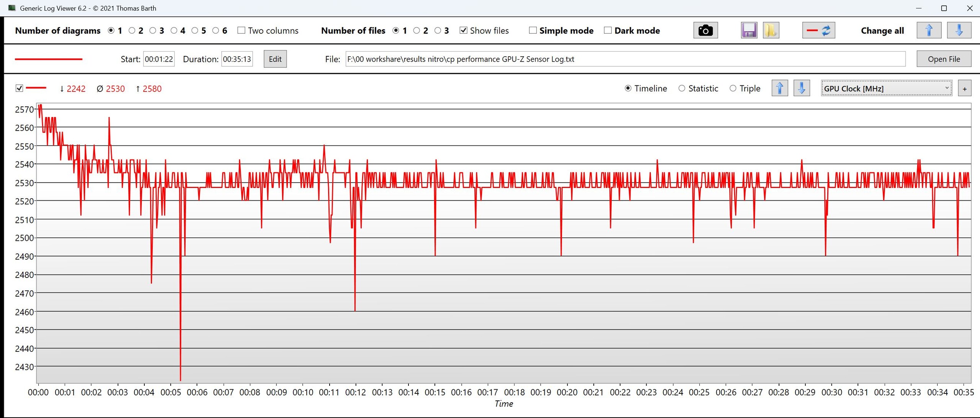
Task: Click the yellow folder icon
Action: (771, 30)
